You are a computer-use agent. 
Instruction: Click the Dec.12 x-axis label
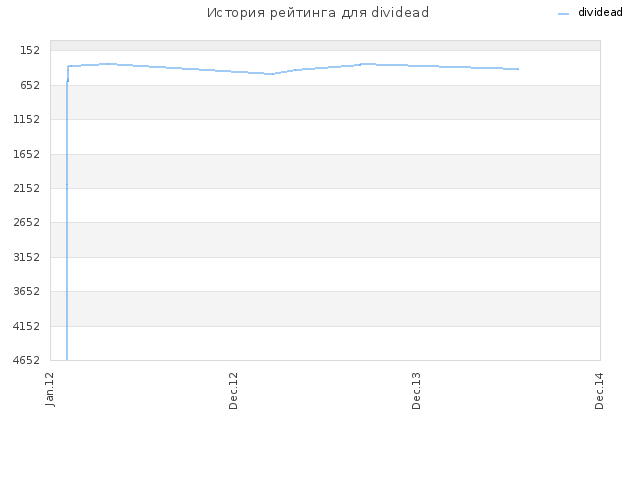click(233, 391)
